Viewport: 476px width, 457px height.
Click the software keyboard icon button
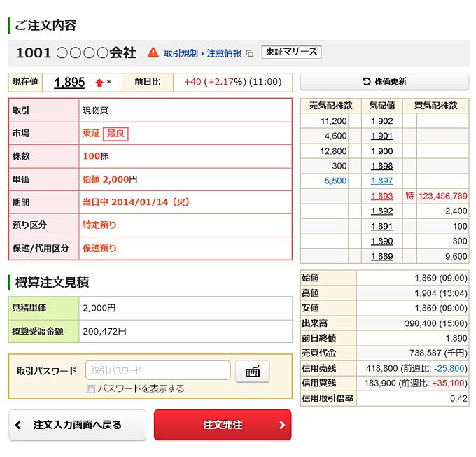point(252,371)
